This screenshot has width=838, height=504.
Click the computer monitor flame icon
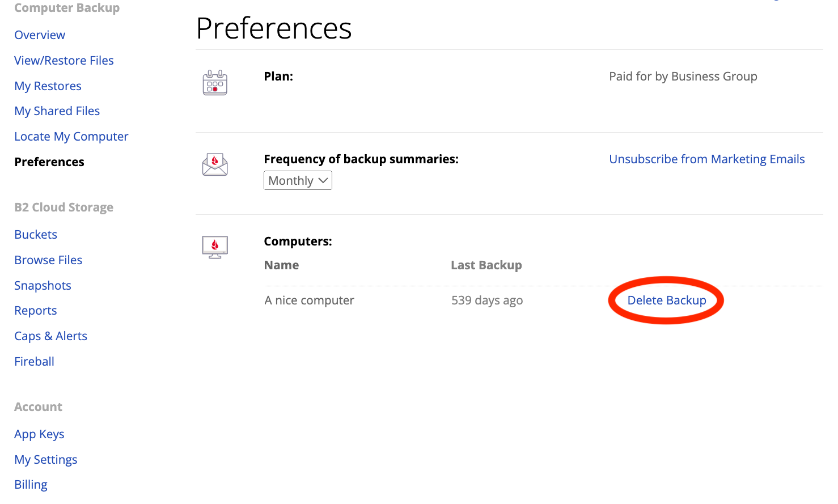[x=215, y=247]
